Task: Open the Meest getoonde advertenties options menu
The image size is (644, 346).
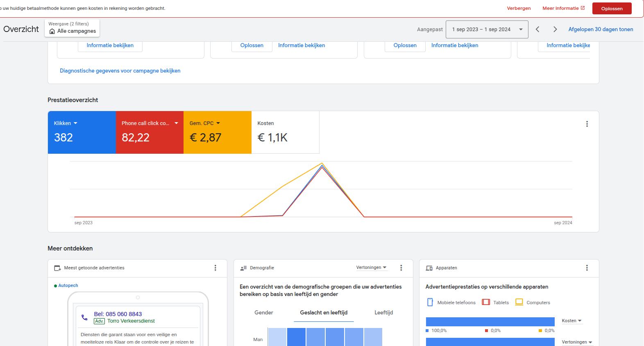Action: coord(215,268)
